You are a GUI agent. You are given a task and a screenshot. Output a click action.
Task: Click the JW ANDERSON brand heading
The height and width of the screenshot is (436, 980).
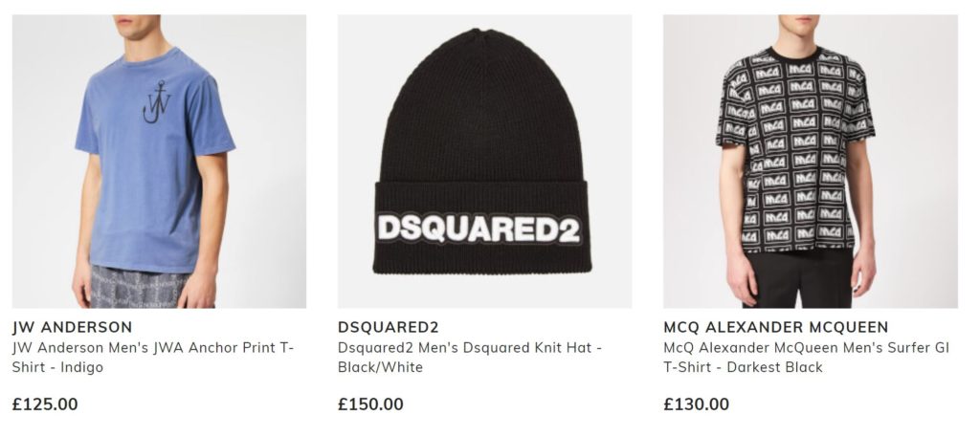coord(72,327)
